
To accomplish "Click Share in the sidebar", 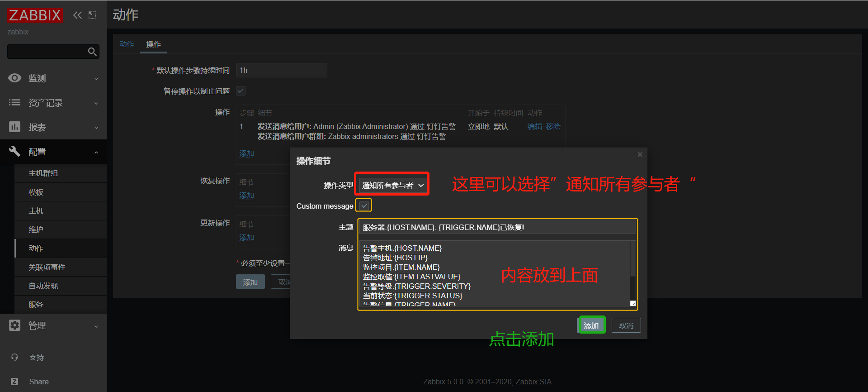I will coord(39,382).
